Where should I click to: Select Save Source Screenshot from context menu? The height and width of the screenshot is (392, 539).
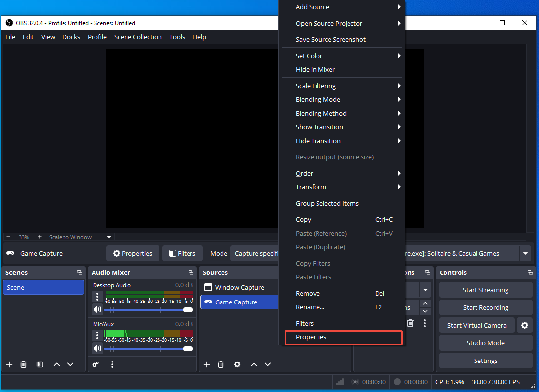tap(330, 39)
